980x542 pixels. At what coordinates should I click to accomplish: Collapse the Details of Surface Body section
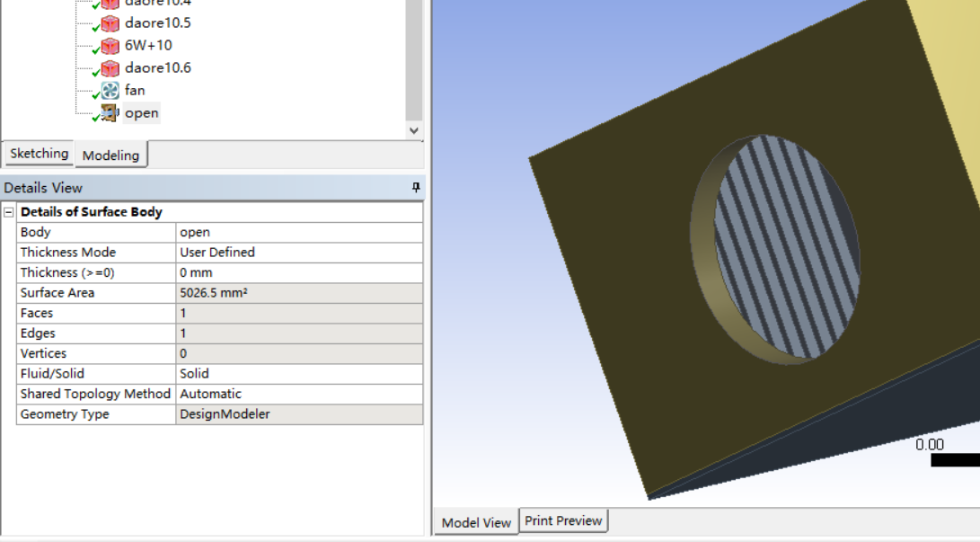pyautogui.click(x=9, y=212)
